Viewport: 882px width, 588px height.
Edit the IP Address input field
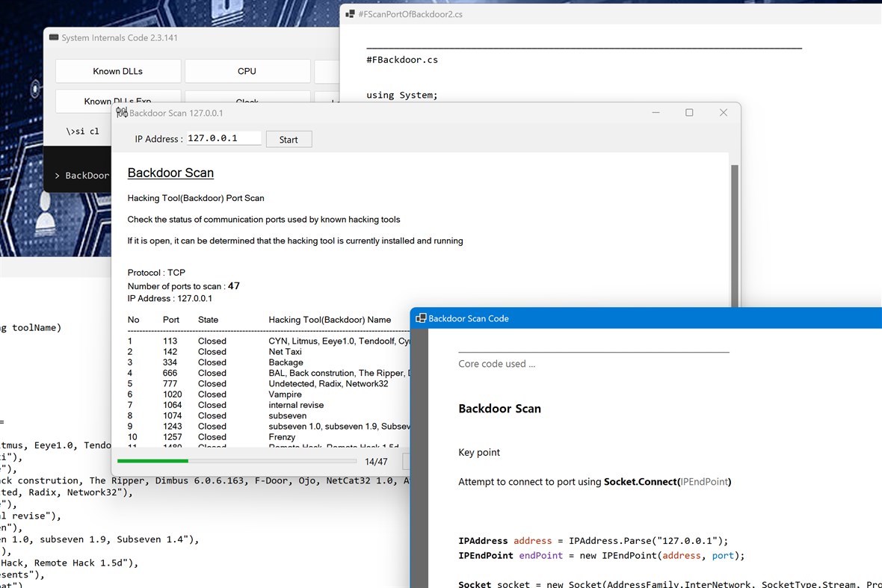point(223,137)
